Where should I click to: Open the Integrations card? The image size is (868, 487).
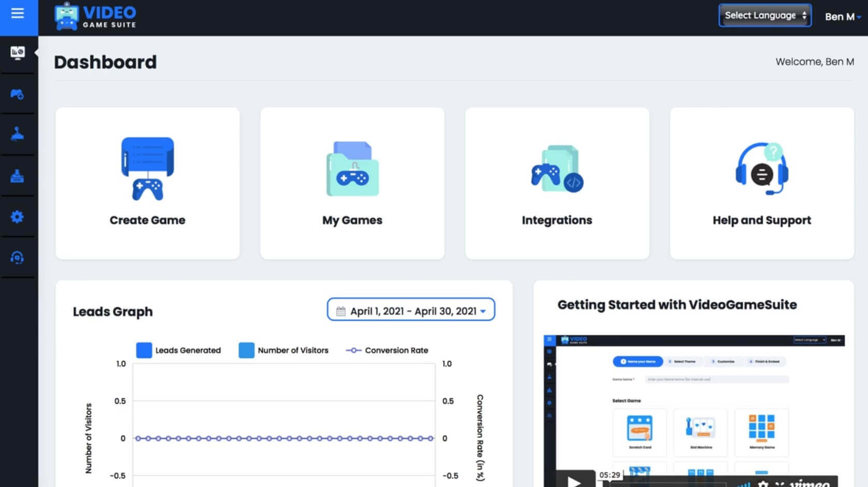pyautogui.click(x=557, y=183)
